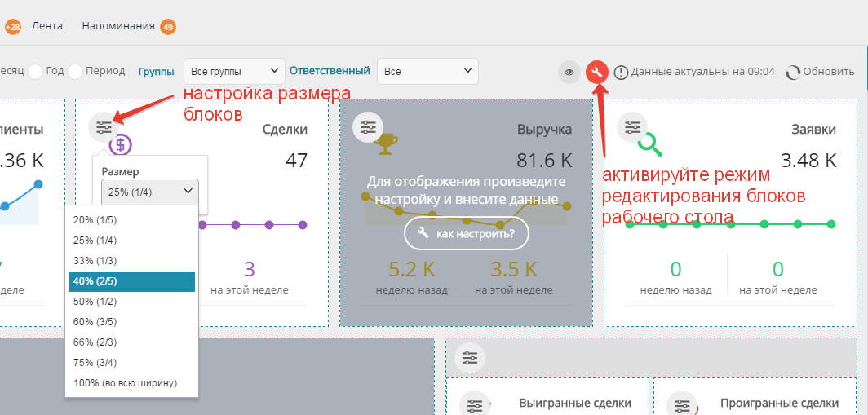Click the 47 value on Сделки
Viewport: 868px width, 415px height.
click(297, 161)
